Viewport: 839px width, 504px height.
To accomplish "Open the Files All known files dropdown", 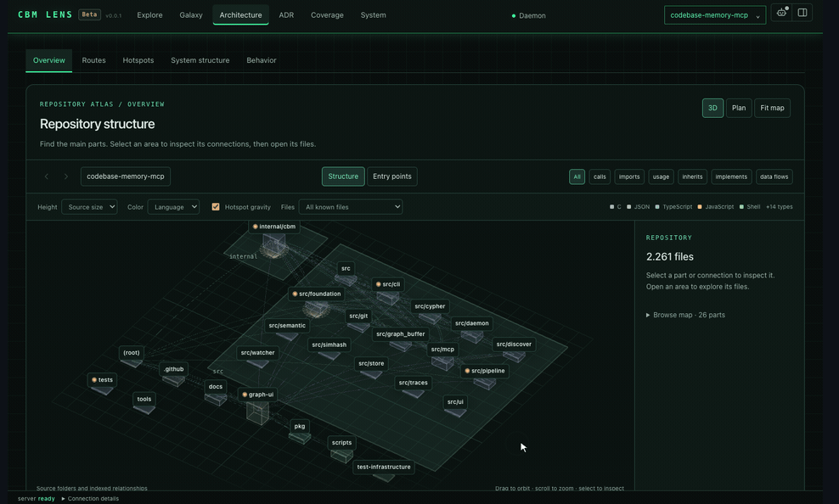I will [x=351, y=207].
